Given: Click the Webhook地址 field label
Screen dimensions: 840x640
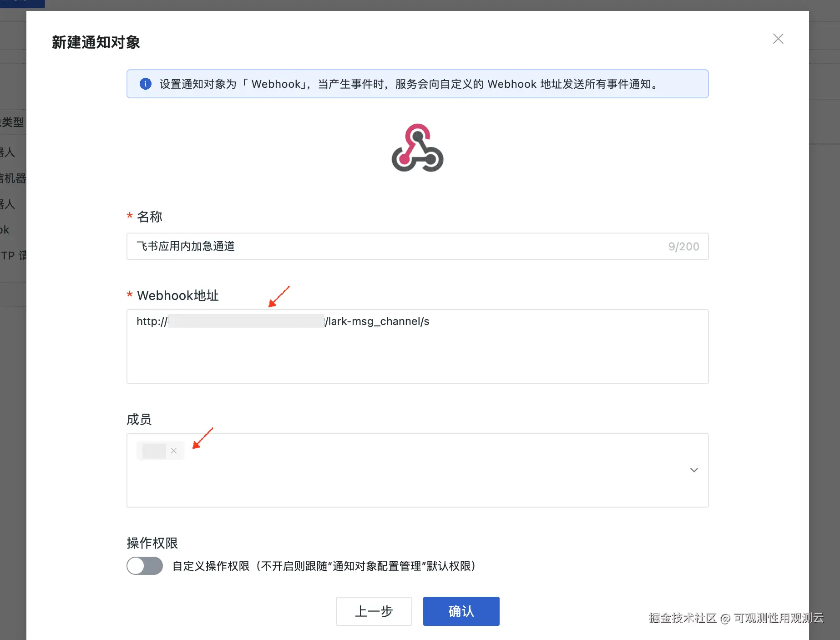Looking at the screenshot, I should (x=177, y=295).
